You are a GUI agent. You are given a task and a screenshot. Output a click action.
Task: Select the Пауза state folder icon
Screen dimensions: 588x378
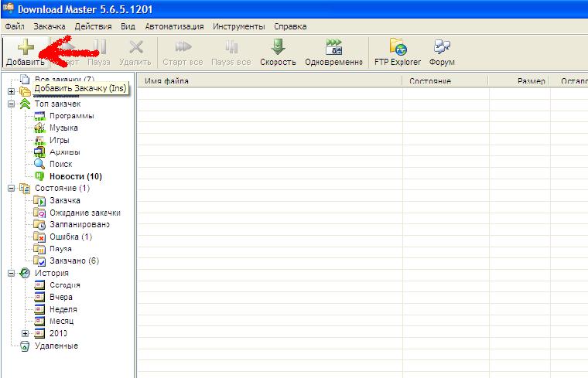tap(39, 249)
